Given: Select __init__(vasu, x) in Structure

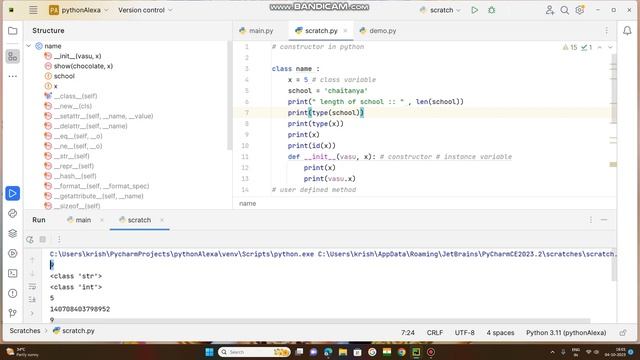Looking at the screenshot, I should coord(78,56).
